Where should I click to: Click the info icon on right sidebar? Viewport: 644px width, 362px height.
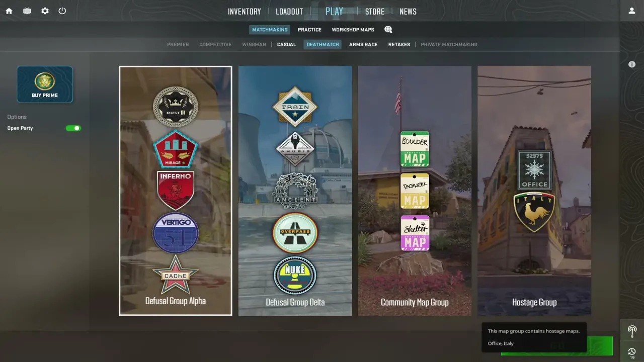click(632, 64)
